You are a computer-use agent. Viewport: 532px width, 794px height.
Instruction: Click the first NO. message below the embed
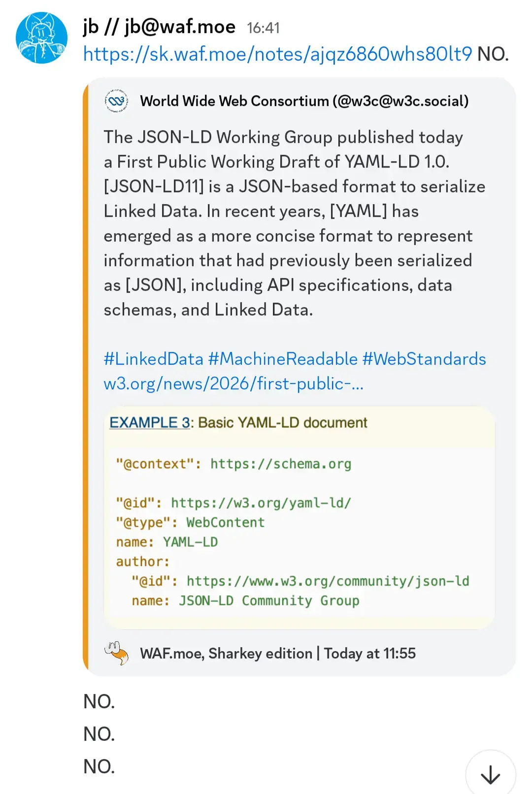(x=99, y=701)
